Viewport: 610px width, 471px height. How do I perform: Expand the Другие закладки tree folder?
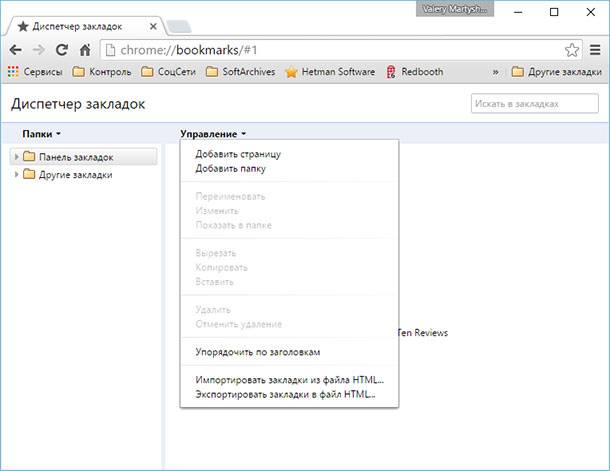(x=16, y=174)
